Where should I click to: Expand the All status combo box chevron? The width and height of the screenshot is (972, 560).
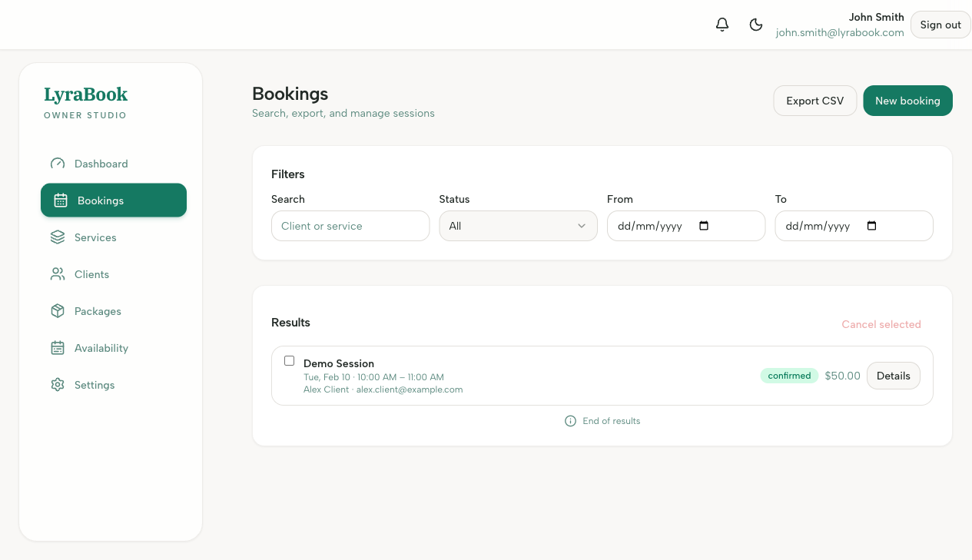(x=582, y=225)
